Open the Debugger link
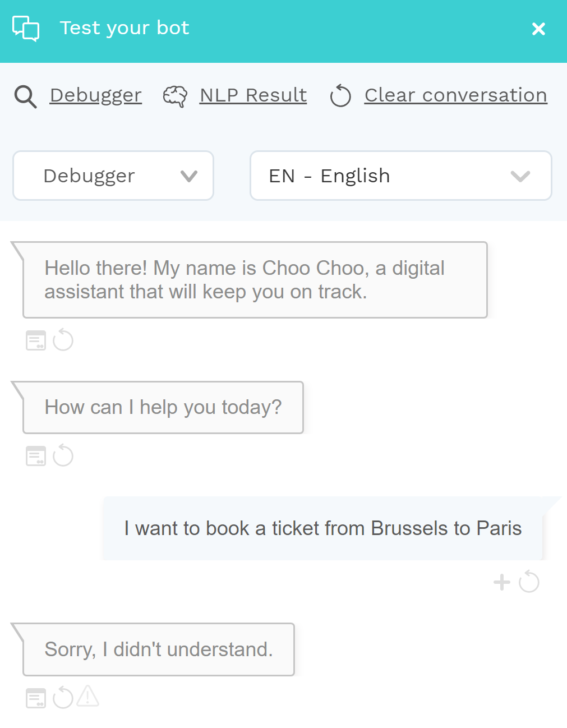This screenshot has height=728, width=567. pyautogui.click(x=96, y=95)
